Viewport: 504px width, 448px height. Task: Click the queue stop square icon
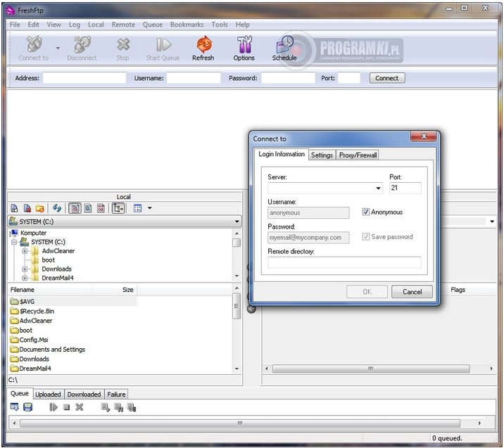[x=67, y=407]
